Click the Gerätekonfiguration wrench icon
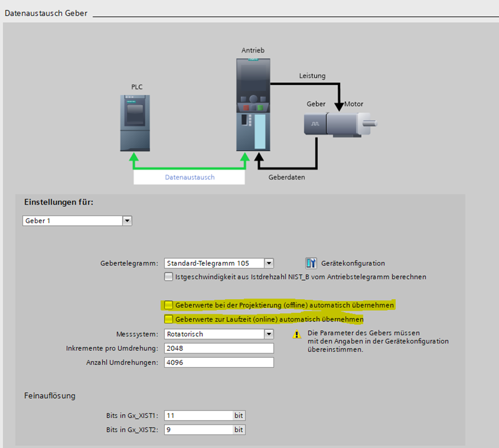Viewport: 499px width, 448px height. tap(311, 263)
